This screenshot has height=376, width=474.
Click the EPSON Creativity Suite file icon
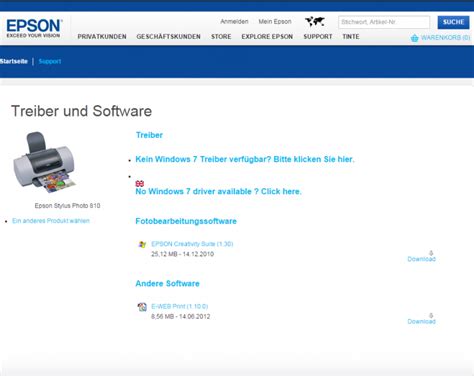(142, 244)
